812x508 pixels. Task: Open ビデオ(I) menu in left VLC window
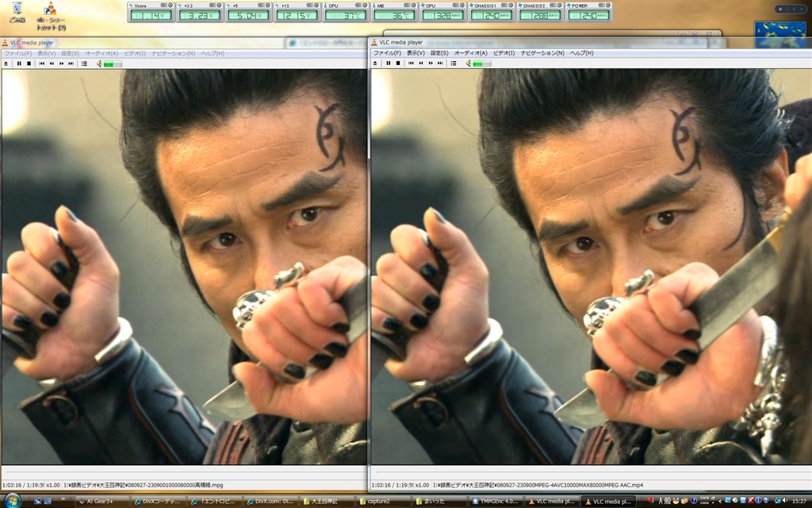(135, 53)
